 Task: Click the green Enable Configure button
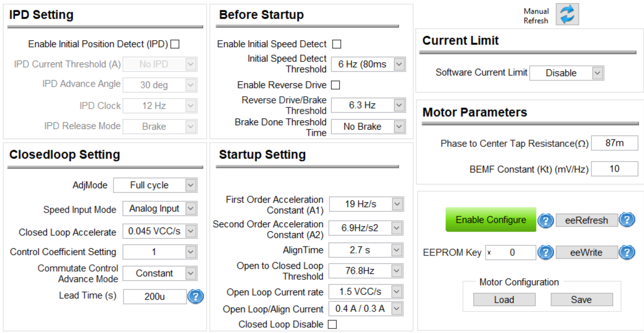click(491, 220)
